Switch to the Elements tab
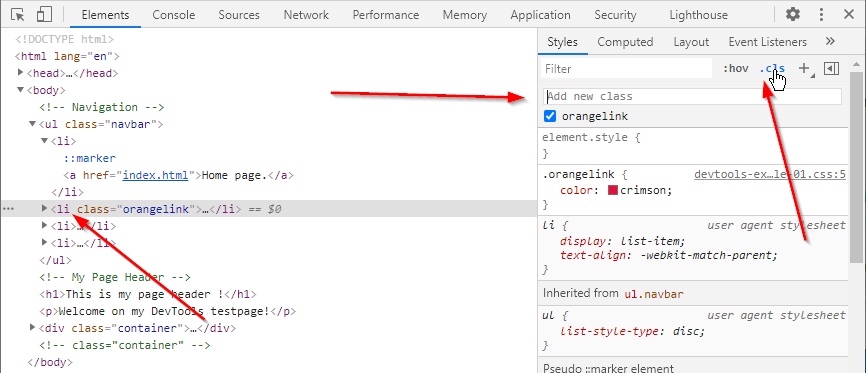 point(105,15)
